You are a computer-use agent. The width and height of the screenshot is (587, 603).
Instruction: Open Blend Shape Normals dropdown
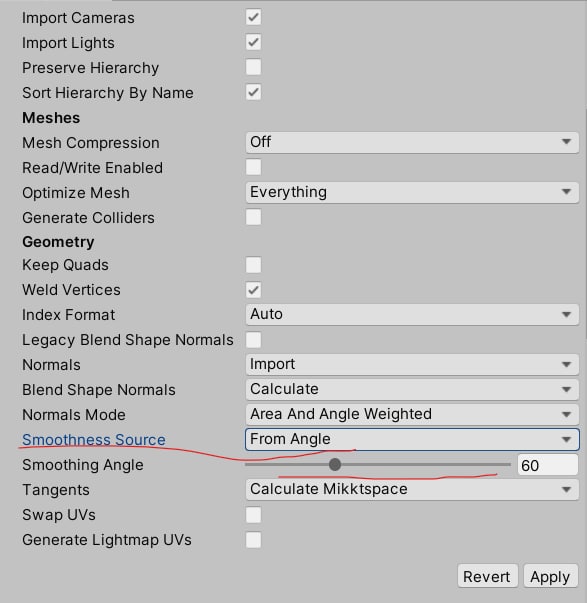tap(412, 390)
